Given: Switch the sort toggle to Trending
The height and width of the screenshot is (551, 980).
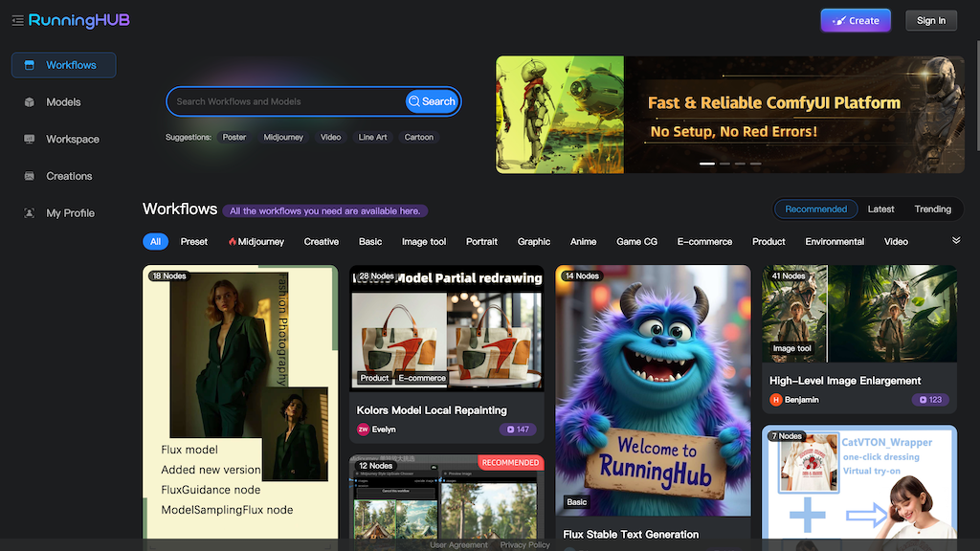Looking at the screenshot, I should 932,209.
